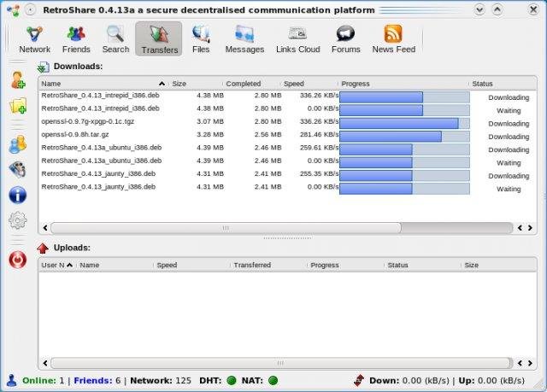
Task: Click the bandwidth arrows icon in status bar
Action: point(359,381)
